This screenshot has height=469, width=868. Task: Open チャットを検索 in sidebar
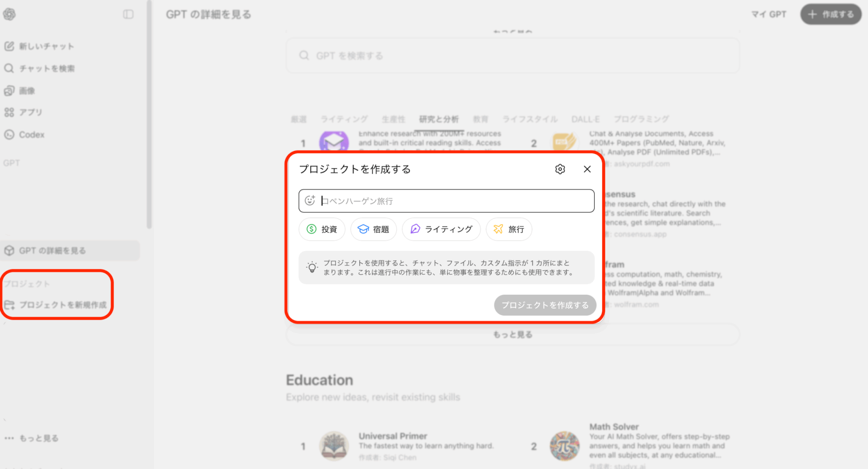(39, 68)
